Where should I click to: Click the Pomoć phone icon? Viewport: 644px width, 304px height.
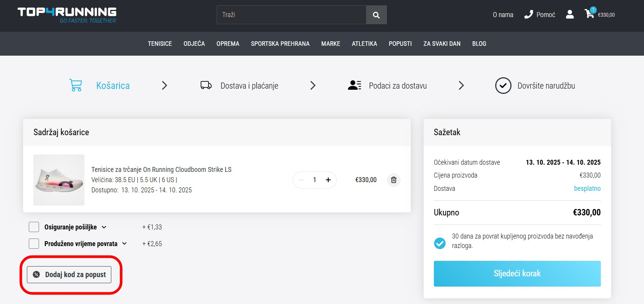pos(528,14)
